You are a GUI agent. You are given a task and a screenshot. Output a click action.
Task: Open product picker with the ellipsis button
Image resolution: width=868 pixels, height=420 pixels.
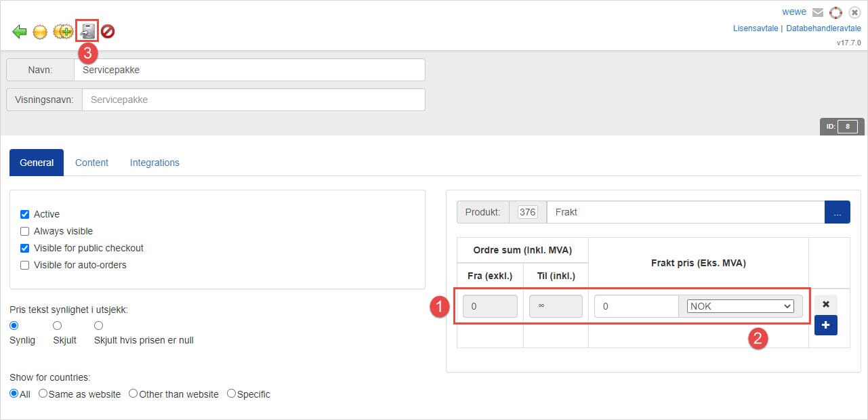point(837,212)
